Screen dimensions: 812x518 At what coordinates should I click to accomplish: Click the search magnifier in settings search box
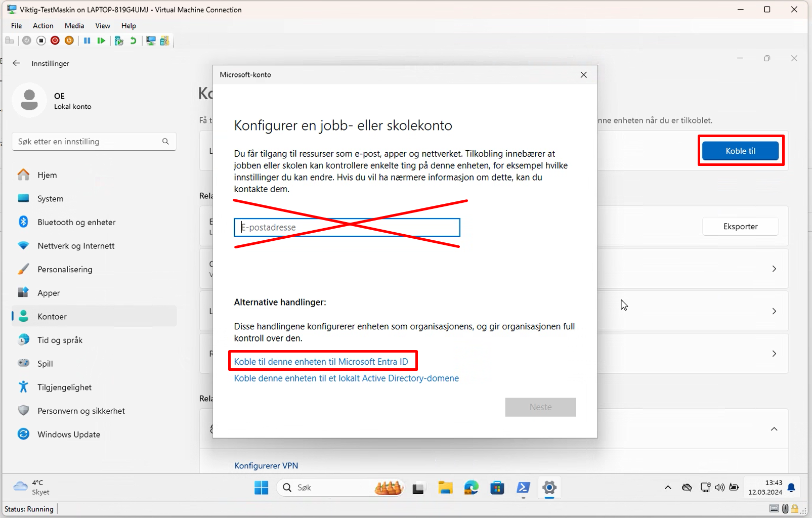pyautogui.click(x=165, y=142)
